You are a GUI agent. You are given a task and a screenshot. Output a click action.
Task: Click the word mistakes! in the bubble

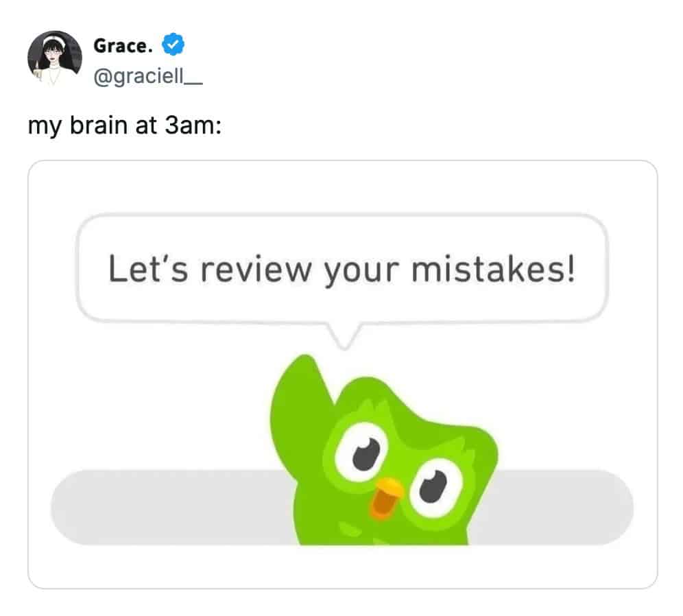tap(494, 269)
